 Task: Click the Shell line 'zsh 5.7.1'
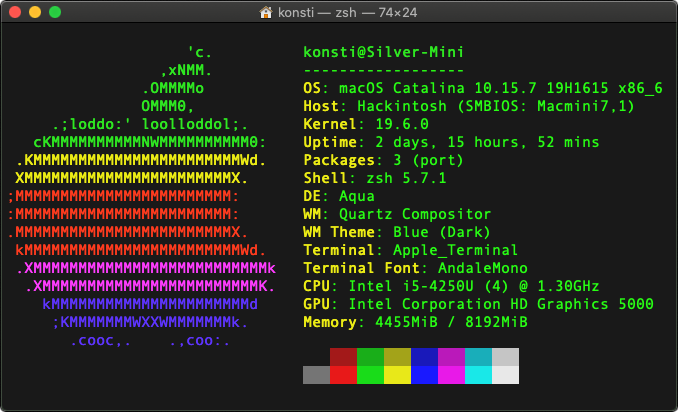point(406,178)
